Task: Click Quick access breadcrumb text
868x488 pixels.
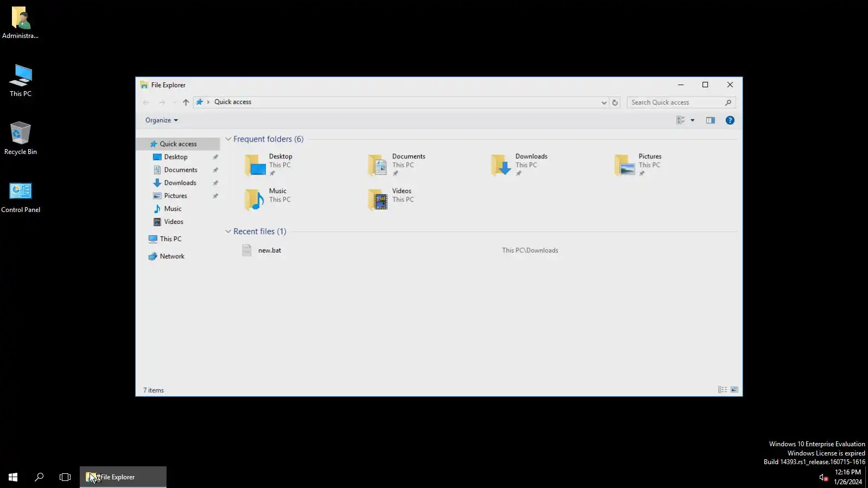Action: [x=233, y=102]
